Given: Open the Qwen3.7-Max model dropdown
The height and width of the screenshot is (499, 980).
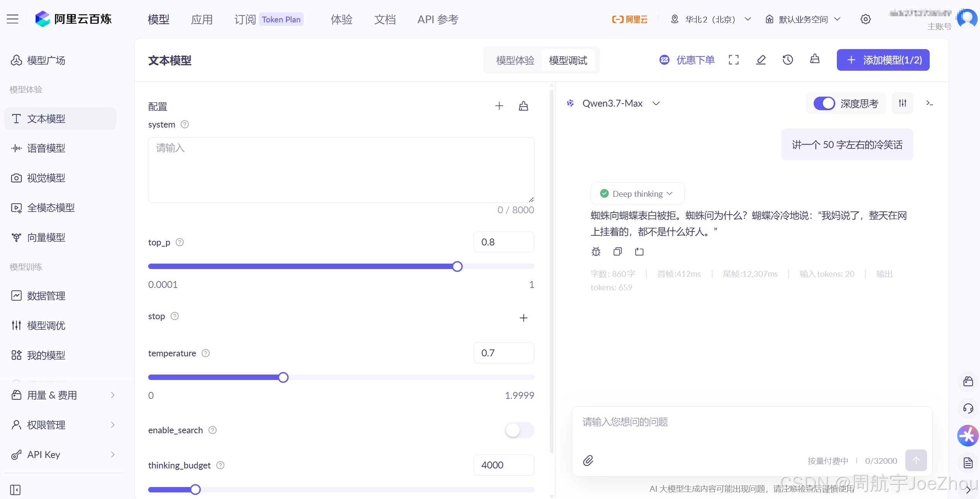Looking at the screenshot, I should pos(621,104).
